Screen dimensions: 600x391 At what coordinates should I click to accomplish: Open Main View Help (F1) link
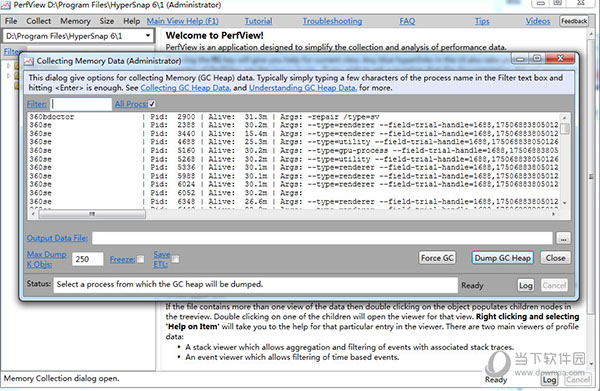(x=183, y=21)
